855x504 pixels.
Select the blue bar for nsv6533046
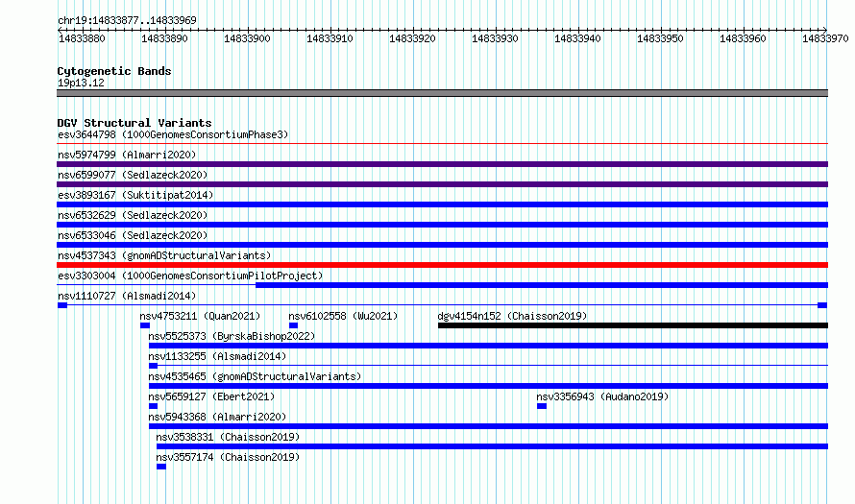[x=442, y=245]
